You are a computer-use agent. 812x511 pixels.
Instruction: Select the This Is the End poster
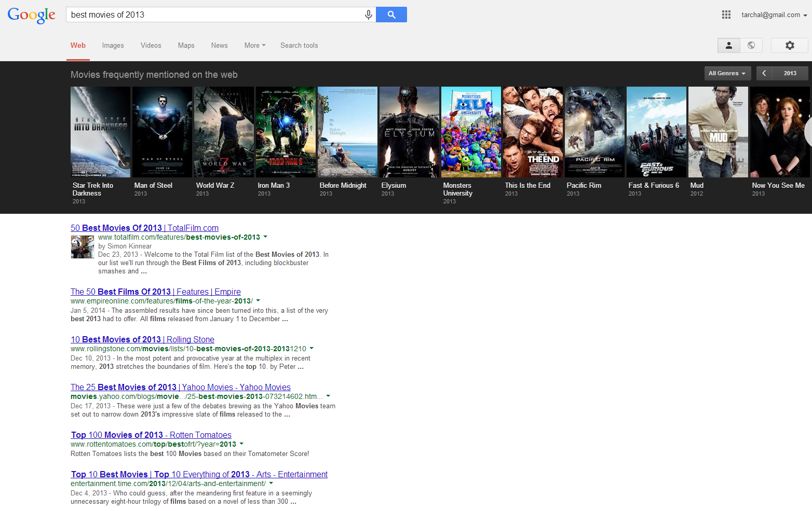click(533, 132)
